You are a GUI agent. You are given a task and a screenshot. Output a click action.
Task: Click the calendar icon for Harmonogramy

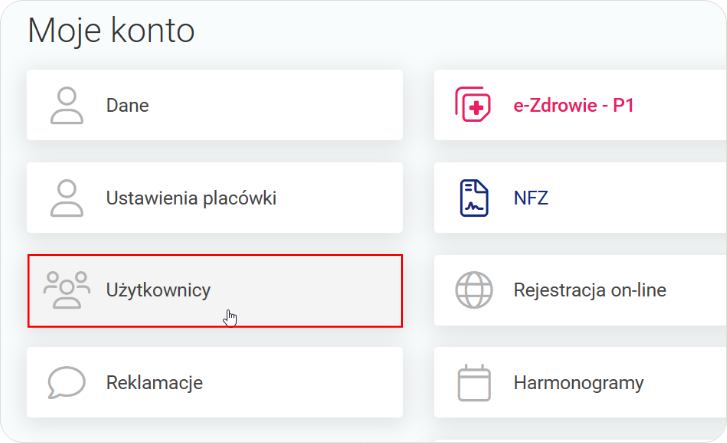click(x=474, y=382)
